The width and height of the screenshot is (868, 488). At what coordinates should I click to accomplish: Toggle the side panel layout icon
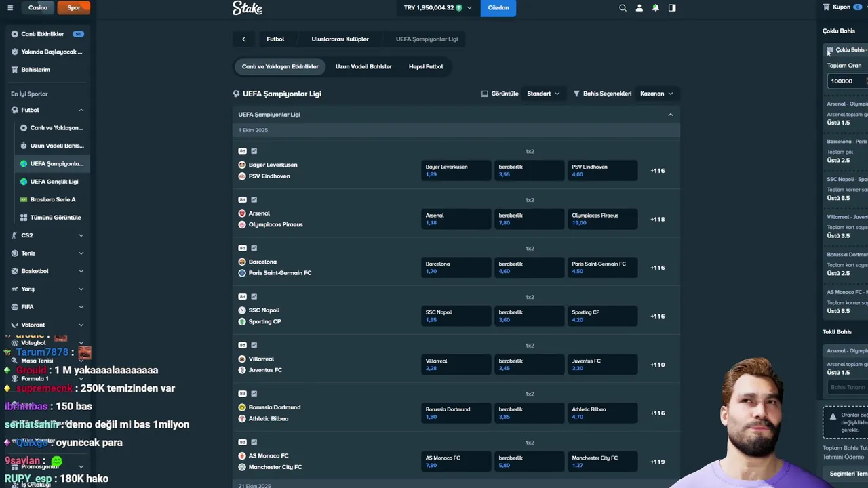click(x=672, y=8)
